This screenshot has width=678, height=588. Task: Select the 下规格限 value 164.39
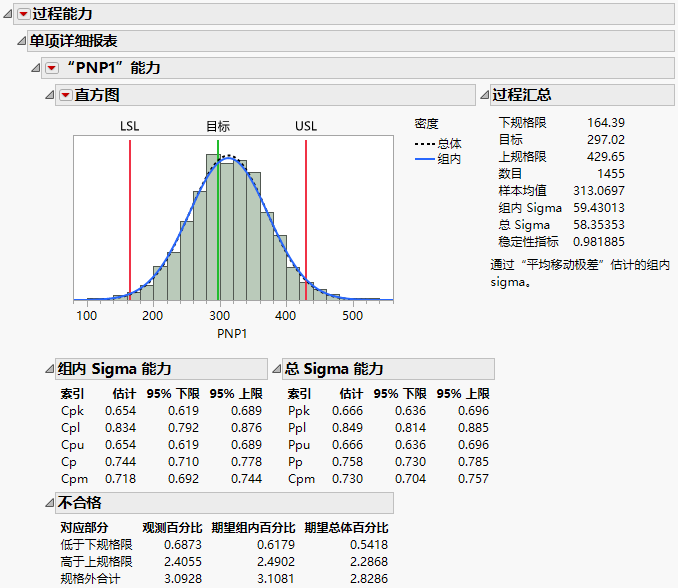[606, 123]
